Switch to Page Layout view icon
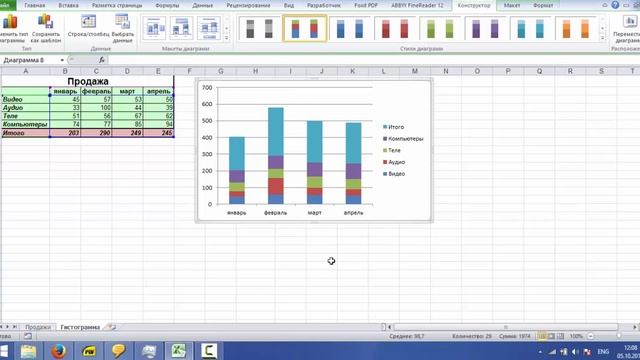 pos(551,336)
